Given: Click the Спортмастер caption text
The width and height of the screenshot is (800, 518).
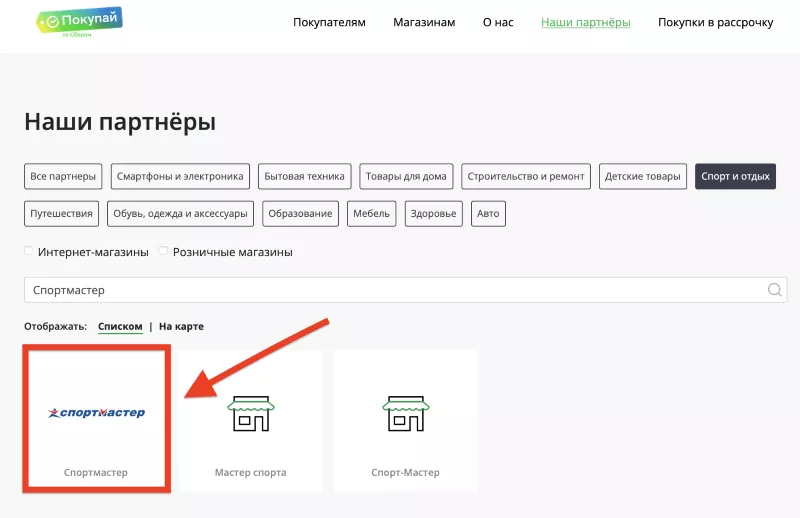Looking at the screenshot, I should 96,473.
